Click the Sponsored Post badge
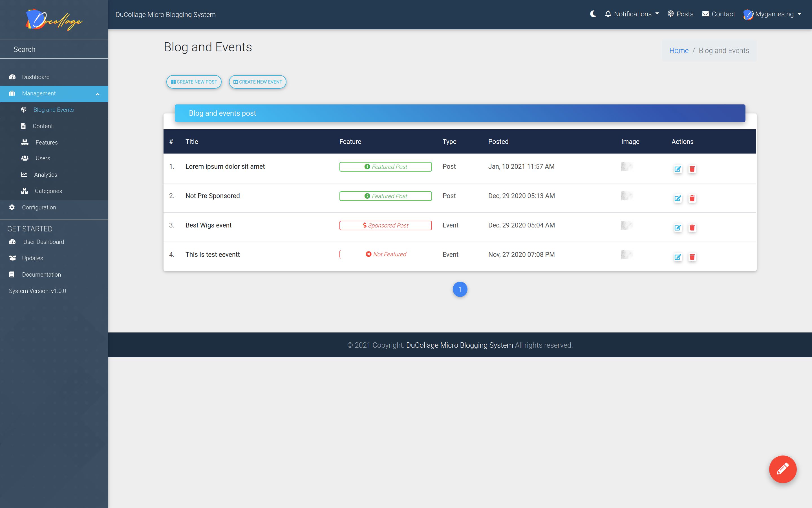 (x=385, y=225)
